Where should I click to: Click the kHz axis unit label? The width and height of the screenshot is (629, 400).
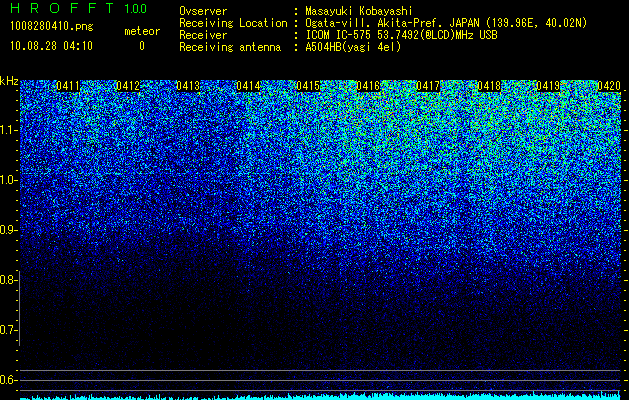click(9, 81)
